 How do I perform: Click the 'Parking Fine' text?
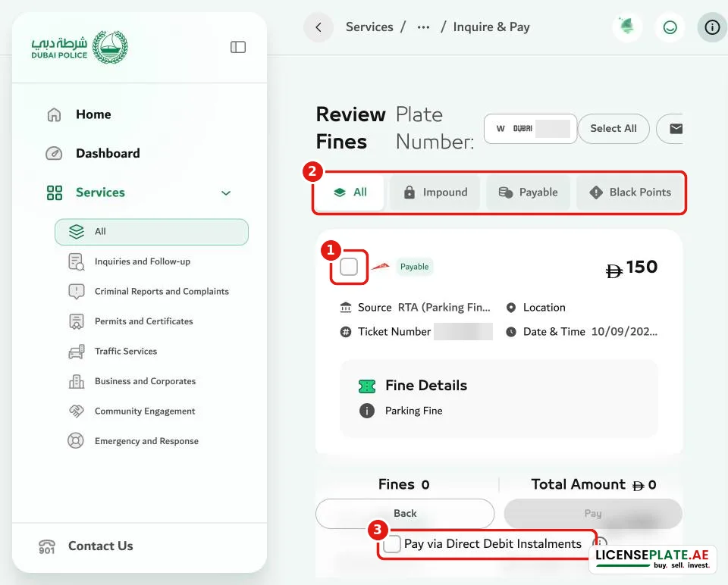click(x=414, y=411)
